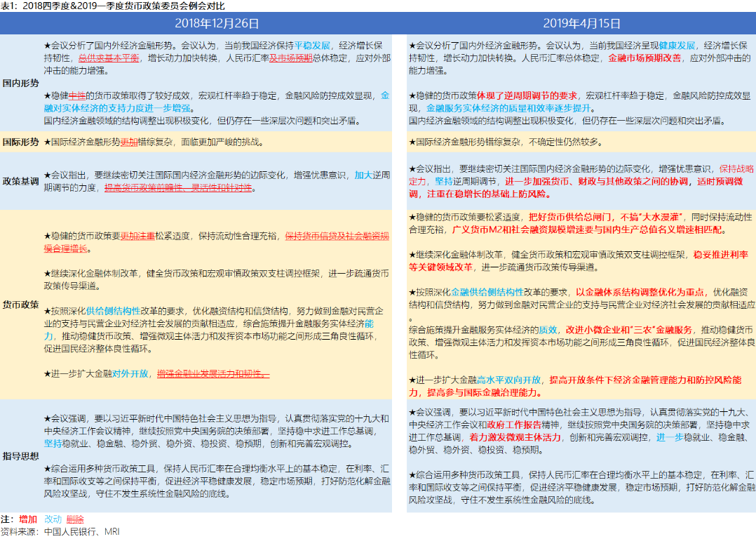Select the column header '2018年12月26日'

(x=217, y=23)
